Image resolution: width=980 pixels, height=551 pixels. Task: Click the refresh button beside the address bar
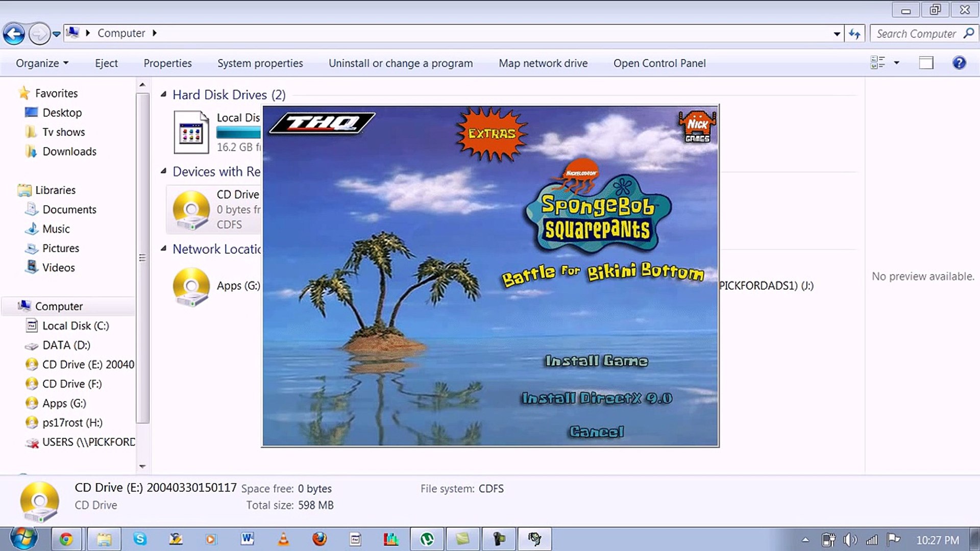pyautogui.click(x=854, y=34)
